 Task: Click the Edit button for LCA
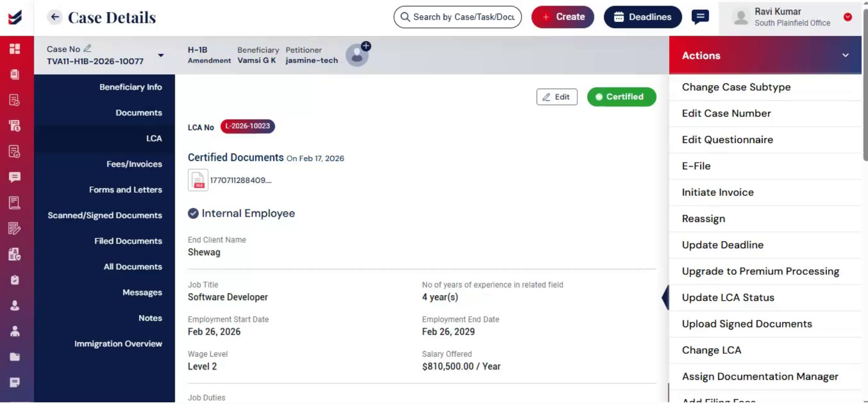click(557, 97)
